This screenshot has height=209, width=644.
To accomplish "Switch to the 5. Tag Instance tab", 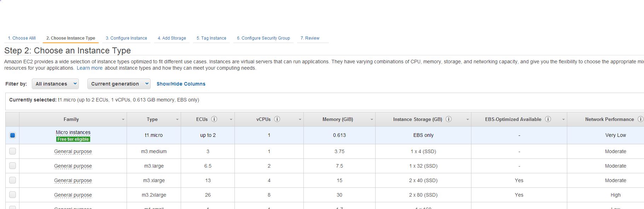I will [x=211, y=38].
